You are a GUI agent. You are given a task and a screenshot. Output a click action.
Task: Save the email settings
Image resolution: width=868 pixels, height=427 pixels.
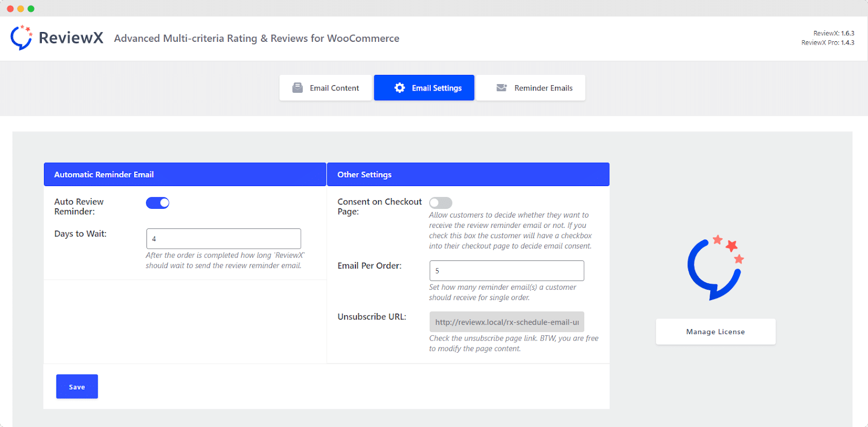[x=77, y=386]
